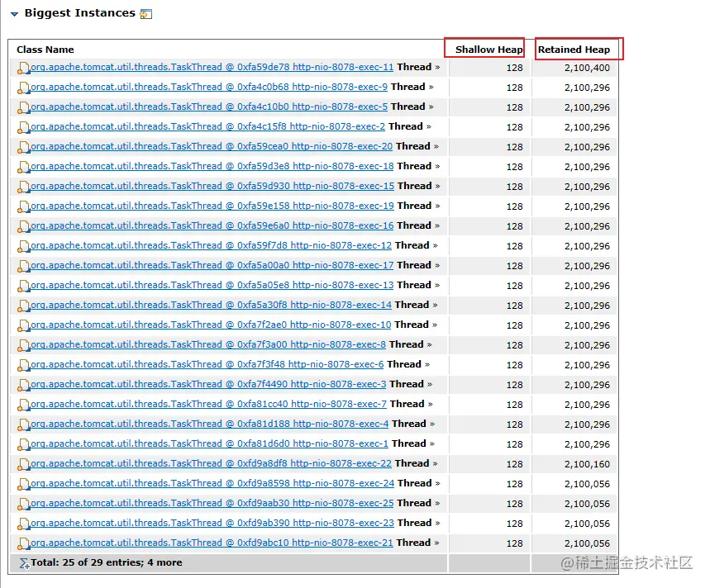Select retained heap 2,100,056 in exec-24 row
The width and height of the screenshot is (710, 588).
point(587,484)
